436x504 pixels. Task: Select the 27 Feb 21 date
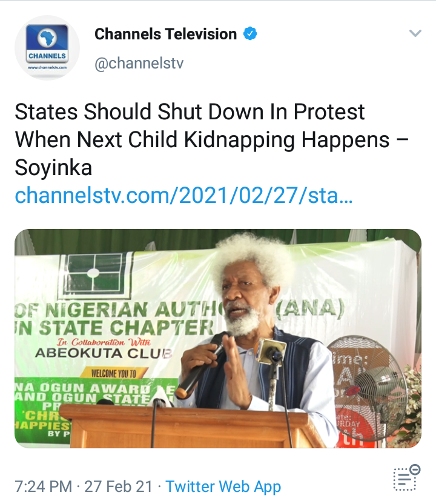pos(118,486)
